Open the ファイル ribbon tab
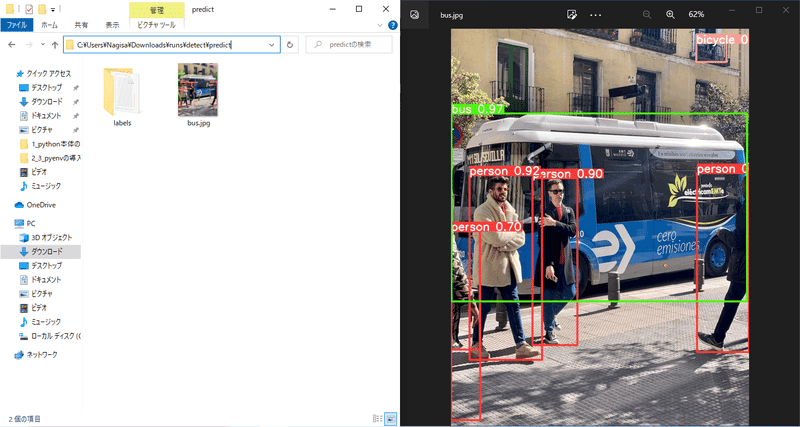 [16, 24]
